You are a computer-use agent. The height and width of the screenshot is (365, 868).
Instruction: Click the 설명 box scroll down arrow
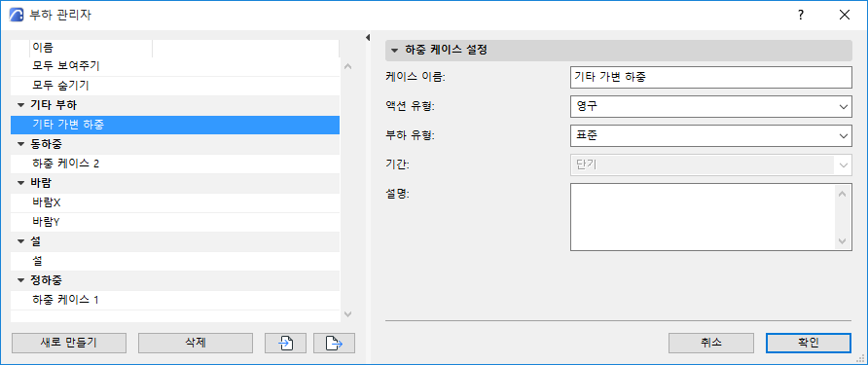point(842,241)
